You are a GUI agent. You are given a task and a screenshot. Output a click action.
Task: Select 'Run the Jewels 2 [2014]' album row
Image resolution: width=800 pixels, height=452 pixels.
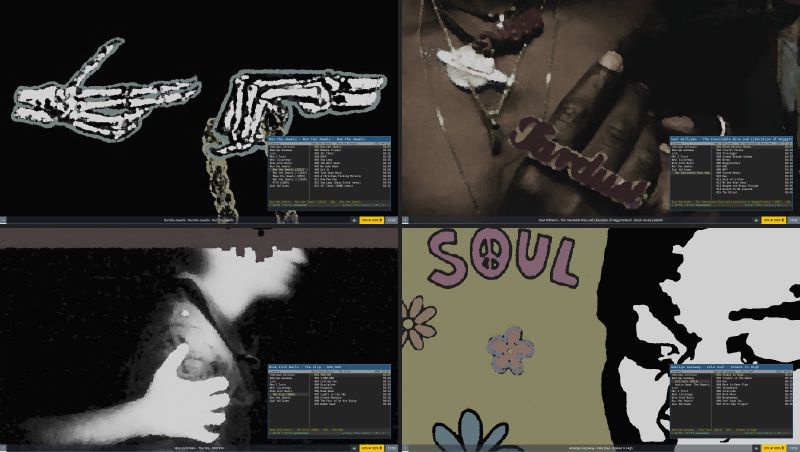[x=290, y=173]
